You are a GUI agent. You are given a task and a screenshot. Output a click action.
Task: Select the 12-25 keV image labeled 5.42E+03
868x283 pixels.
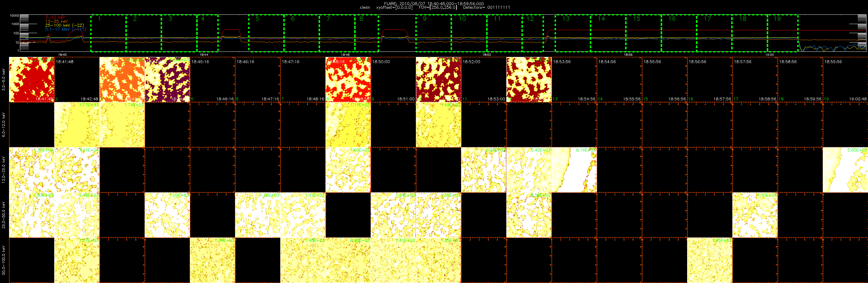pyautogui.click(x=529, y=170)
